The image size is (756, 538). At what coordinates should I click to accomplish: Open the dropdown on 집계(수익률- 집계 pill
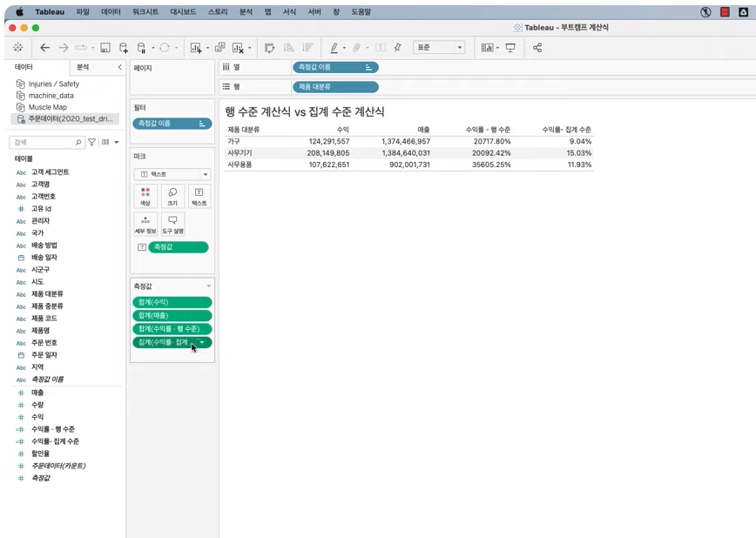tap(202, 342)
